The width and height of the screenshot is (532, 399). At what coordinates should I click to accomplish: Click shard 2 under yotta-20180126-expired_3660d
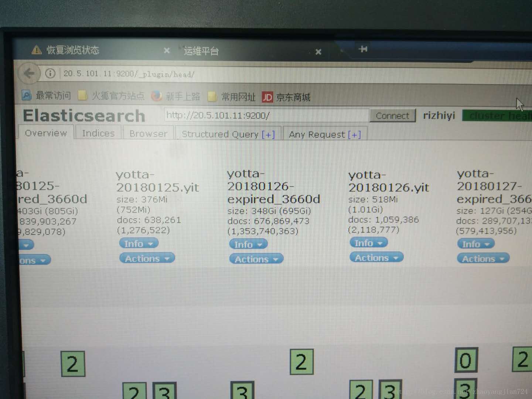pos(301,362)
